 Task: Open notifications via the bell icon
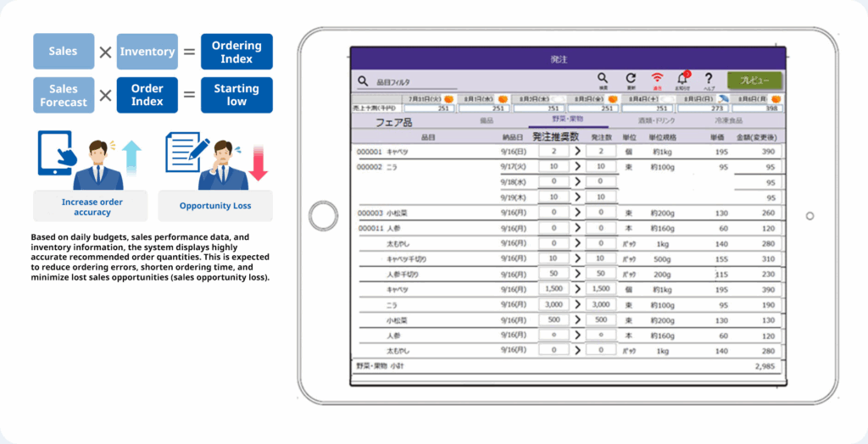(x=682, y=79)
